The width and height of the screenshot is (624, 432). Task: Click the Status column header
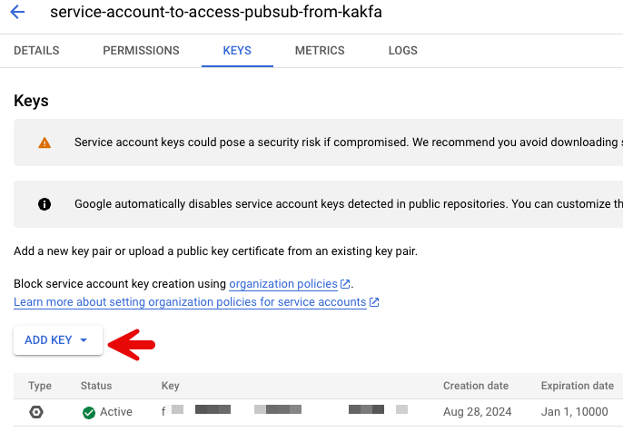click(96, 385)
